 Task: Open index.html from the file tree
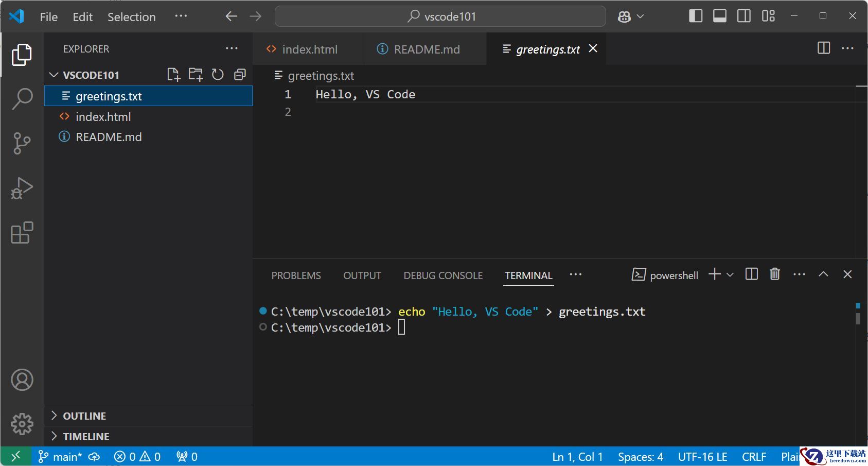click(149, 117)
